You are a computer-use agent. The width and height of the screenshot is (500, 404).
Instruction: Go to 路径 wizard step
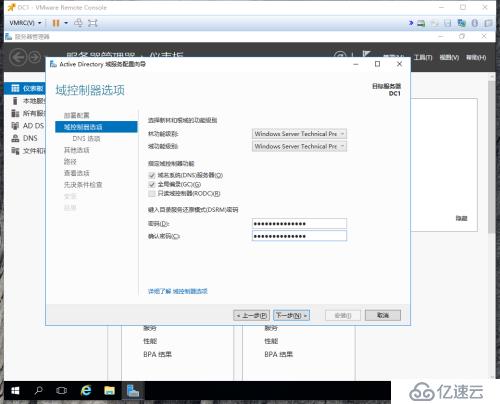70,162
